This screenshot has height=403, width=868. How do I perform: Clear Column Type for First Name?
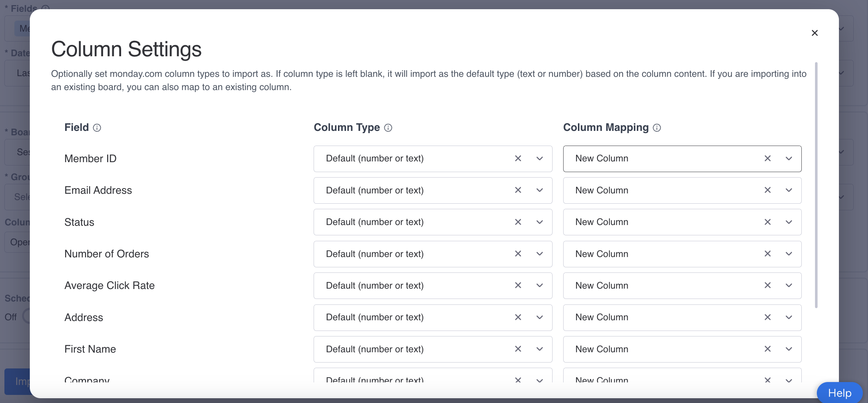pyautogui.click(x=518, y=349)
